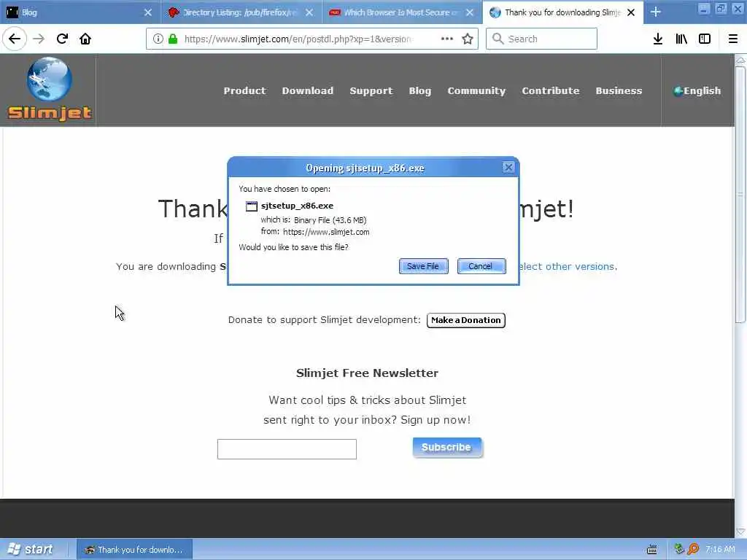Click the 7:16 AM taskbar clock
This screenshot has height=560, width=747.
pyautogui.click(x=720, y=549)
